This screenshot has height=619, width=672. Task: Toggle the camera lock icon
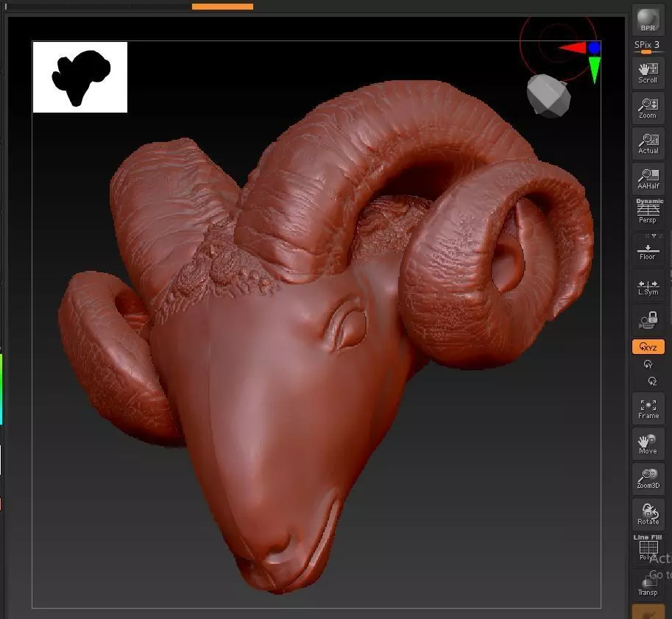coord(648,320)
